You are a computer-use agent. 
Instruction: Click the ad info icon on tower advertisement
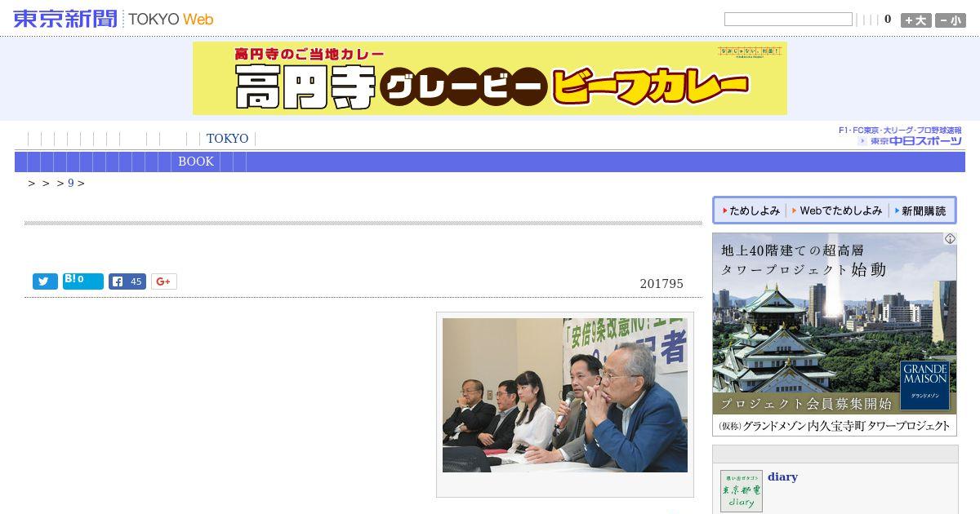pos(951,239)
